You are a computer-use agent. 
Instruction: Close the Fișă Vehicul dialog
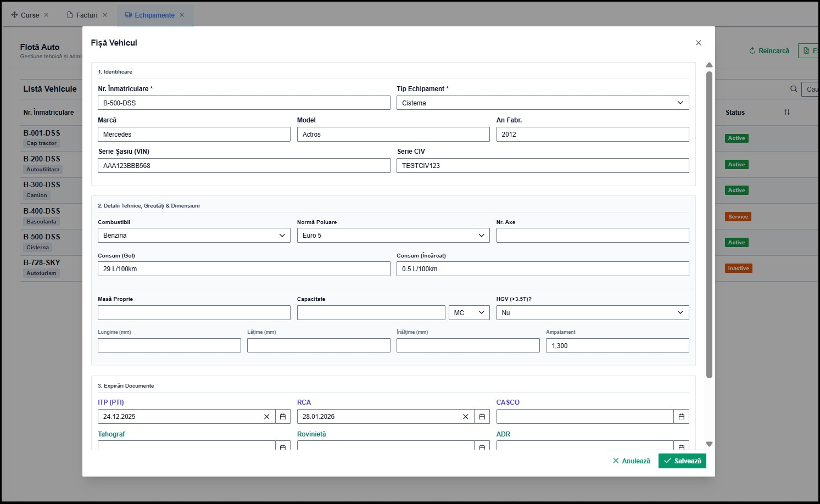point(698,43)
